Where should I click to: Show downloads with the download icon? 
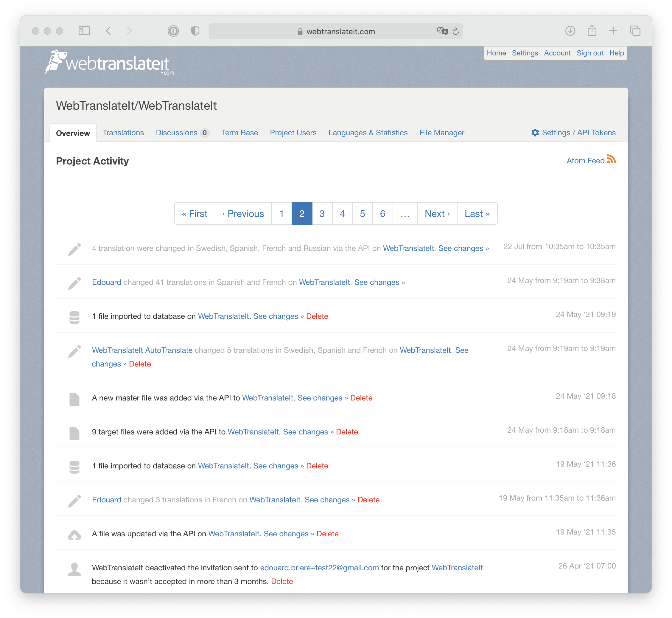[570, 31]
